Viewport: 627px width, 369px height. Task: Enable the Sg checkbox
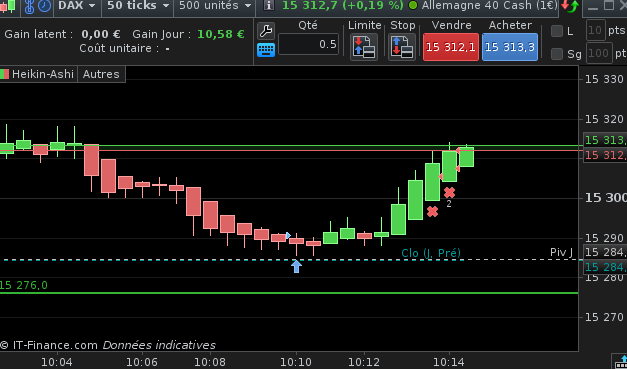(557, 54)
